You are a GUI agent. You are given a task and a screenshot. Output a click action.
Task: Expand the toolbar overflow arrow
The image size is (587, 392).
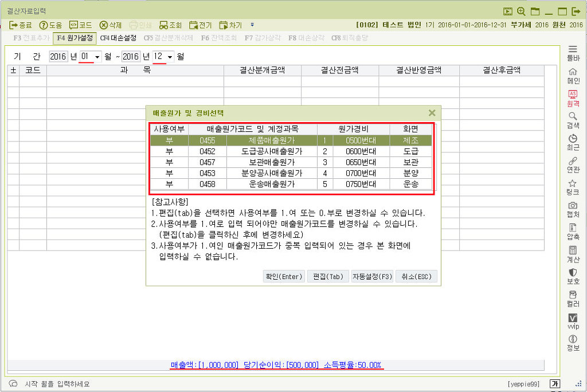point(252,25)
